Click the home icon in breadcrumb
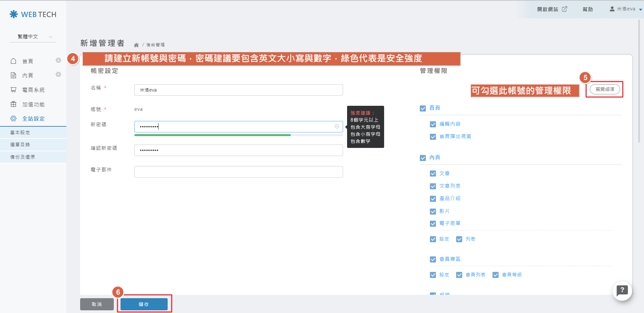The height and width of the screenshot is (313, 644). pyautogui.click(x=136, y=45)
